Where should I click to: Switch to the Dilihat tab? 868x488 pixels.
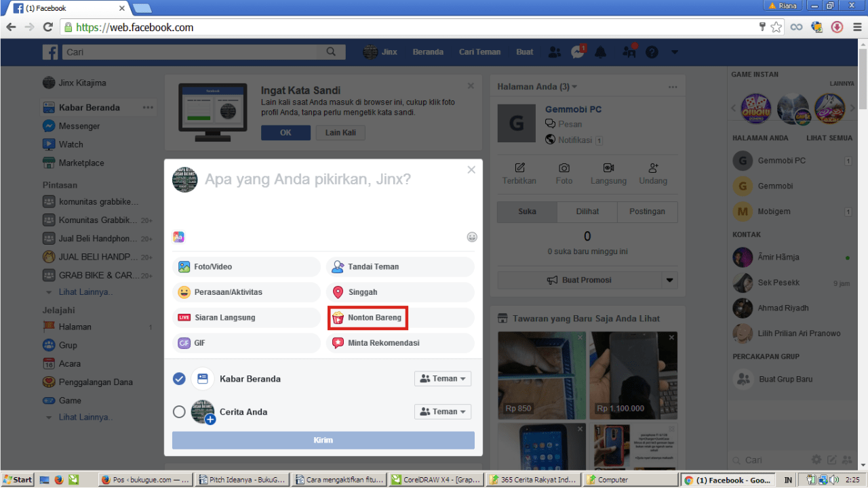click(587, 211)
